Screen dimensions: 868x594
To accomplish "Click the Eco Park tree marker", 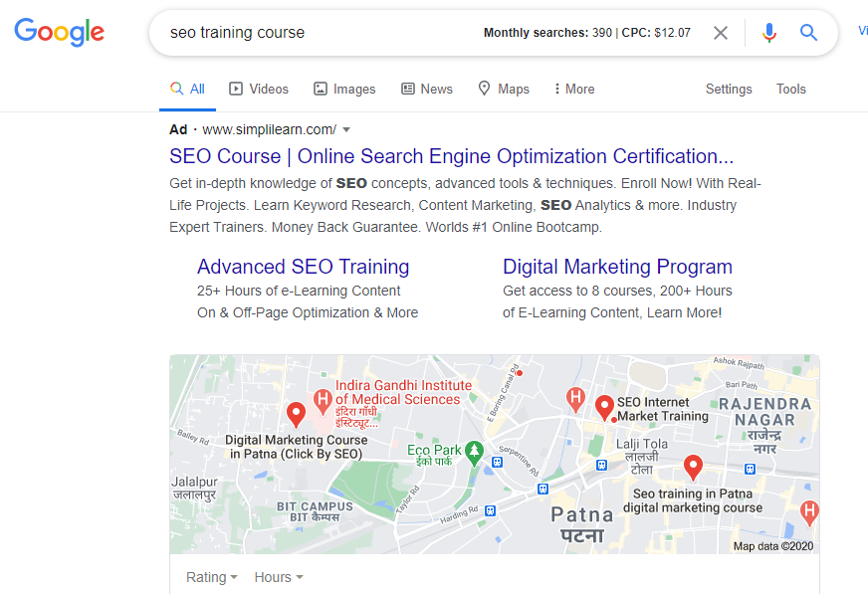I will click(474, 454).
